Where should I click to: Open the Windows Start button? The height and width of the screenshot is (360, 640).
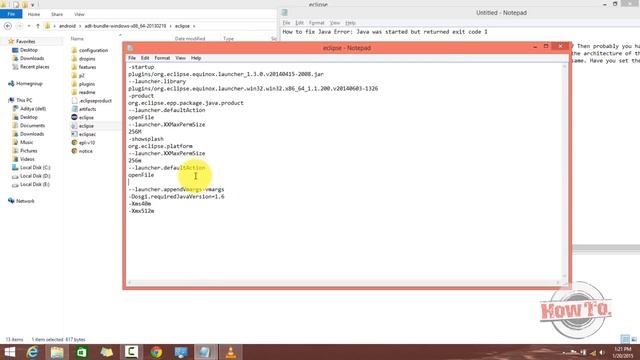[9, 352]
